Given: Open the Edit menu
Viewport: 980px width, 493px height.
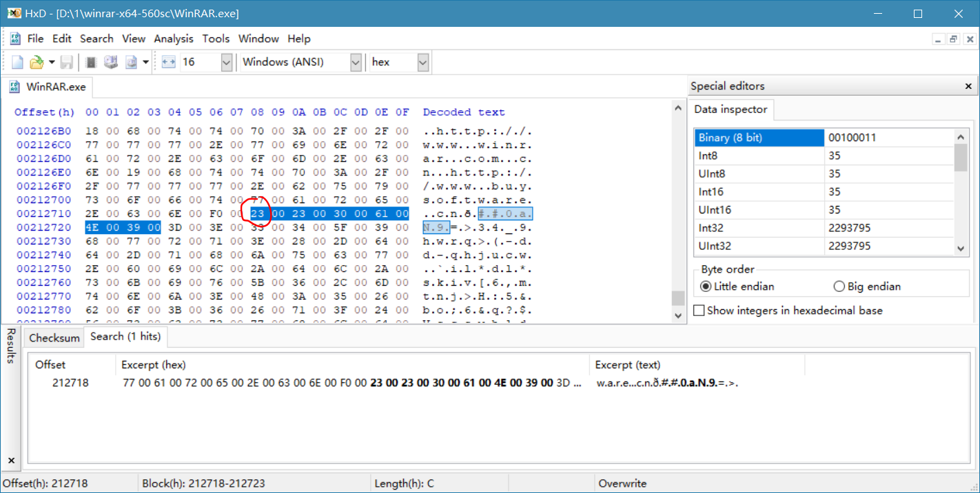Looking at the screenshot, I should 62,39.
